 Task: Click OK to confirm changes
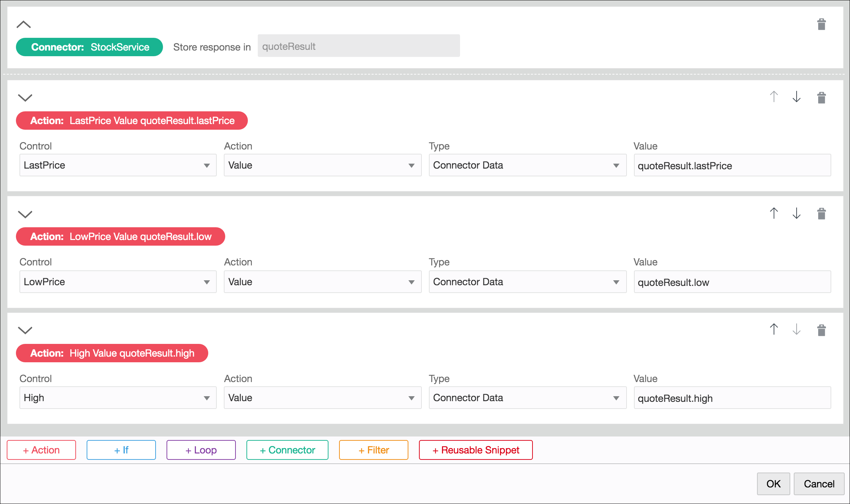(x=773, y=484)
